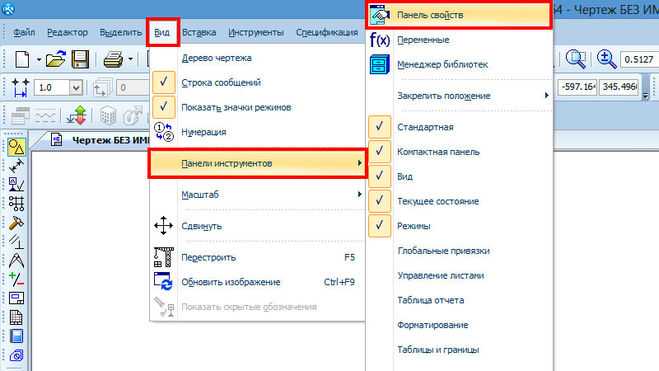Click the Save floppy disk icon
Image resolution: width=659 pixels, height=371 pixels.
(80, 59)
